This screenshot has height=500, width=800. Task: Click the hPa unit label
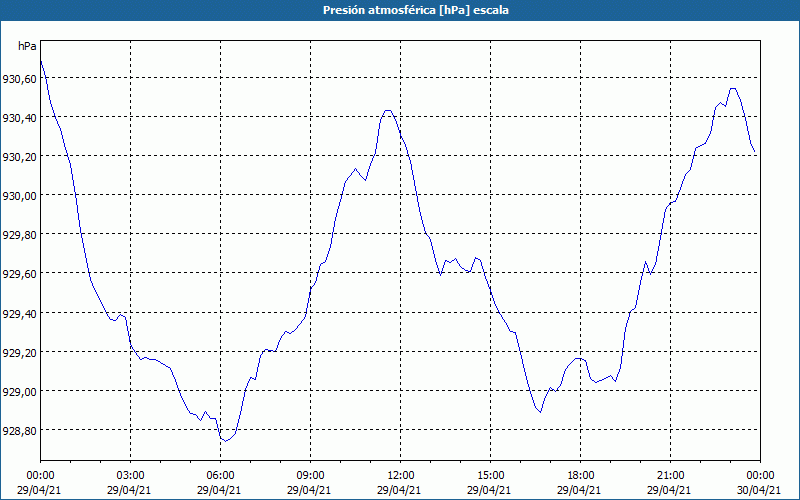27,46
